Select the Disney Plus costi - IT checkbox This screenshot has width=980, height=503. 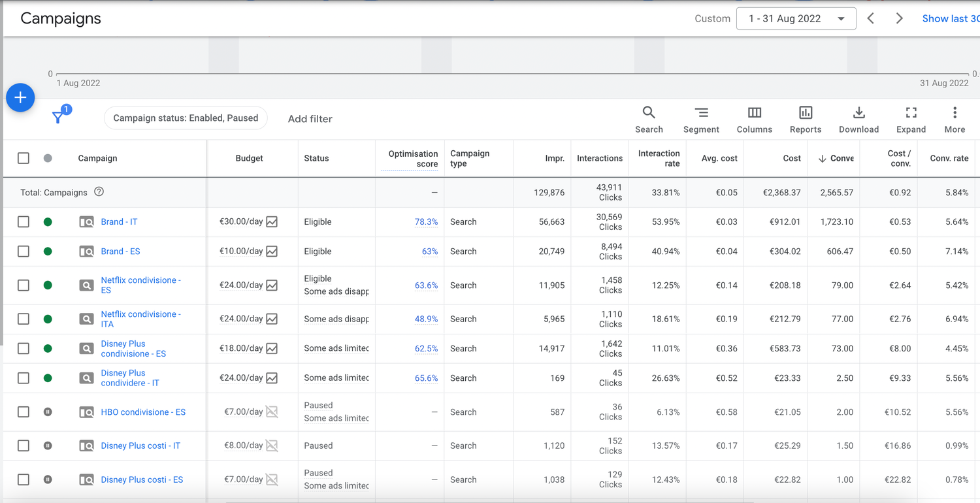(24, 446)
